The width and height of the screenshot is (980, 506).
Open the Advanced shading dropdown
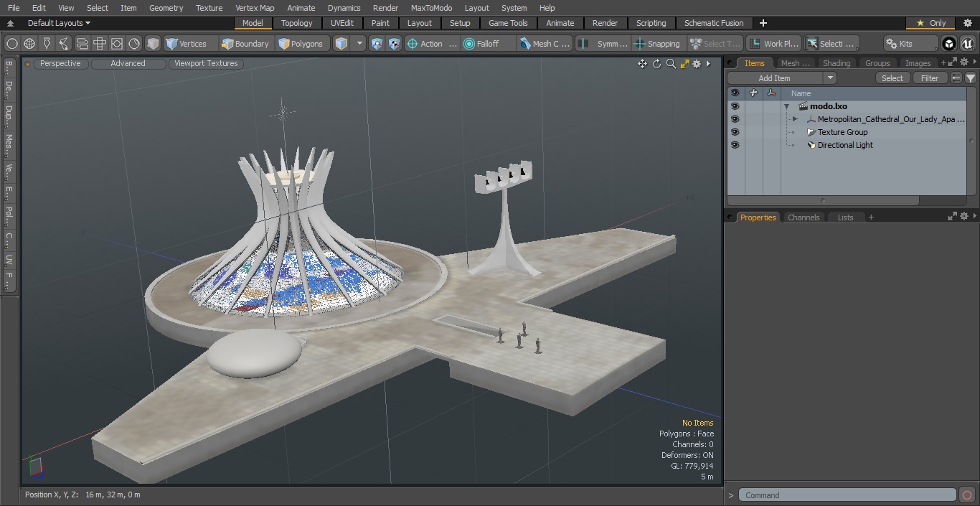(x=128, y=63)
